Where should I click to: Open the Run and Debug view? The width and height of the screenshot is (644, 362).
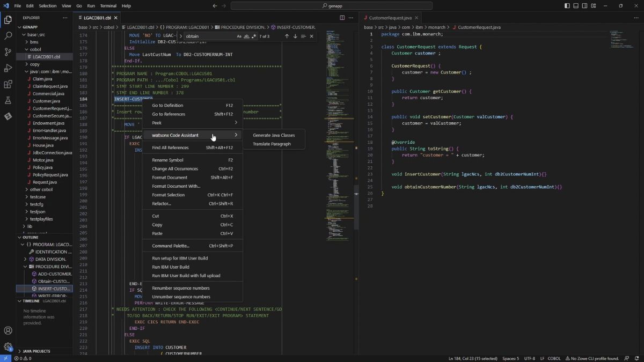click(8, 68)
